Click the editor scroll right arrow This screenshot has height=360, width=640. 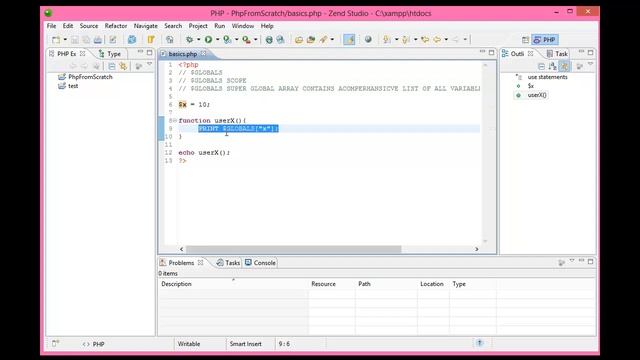tap(476, 249)
